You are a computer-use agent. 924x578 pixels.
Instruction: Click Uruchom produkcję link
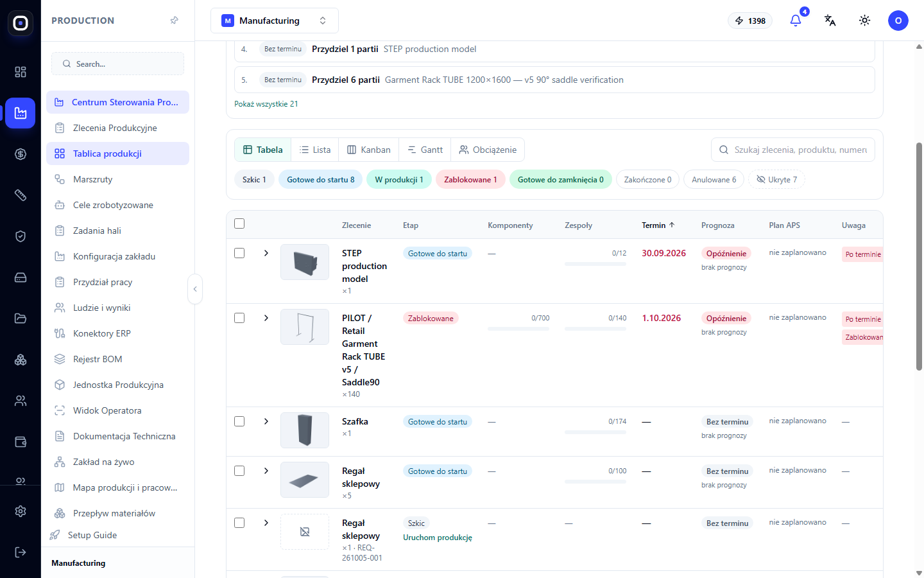pyautogui.click(x=438, y=538)
